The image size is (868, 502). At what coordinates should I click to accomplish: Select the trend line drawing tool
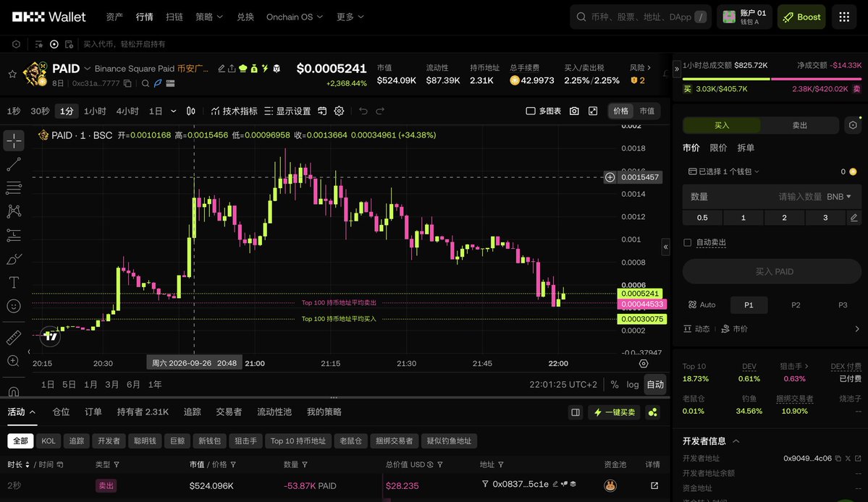(14, 164)
